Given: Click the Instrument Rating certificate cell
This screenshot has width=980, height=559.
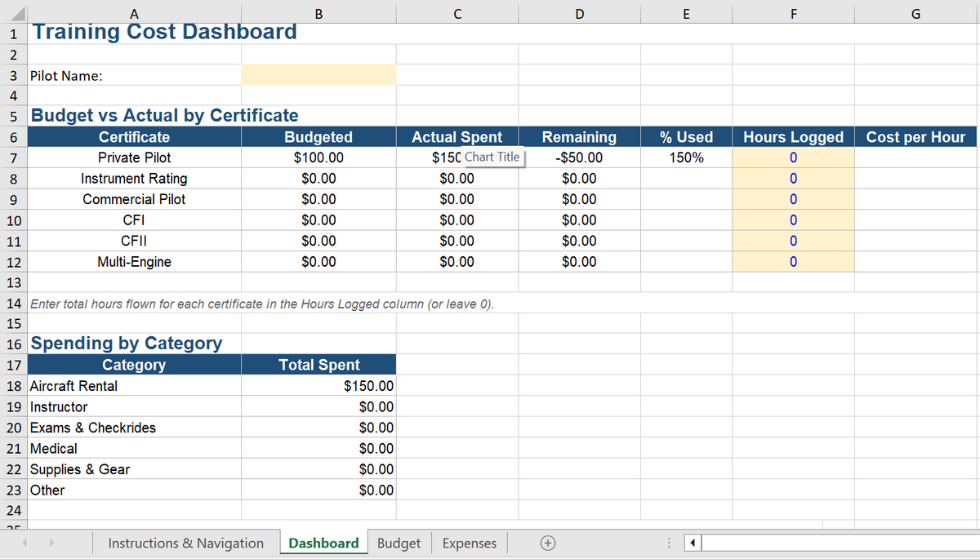Looking at the screenshot, I should coord(134,179).
